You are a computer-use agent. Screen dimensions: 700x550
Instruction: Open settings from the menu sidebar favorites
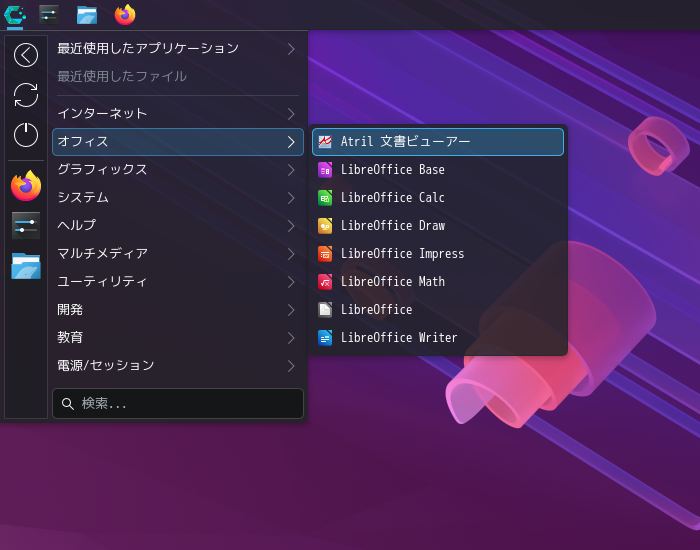pyautogui.click(x=26, y=225)
